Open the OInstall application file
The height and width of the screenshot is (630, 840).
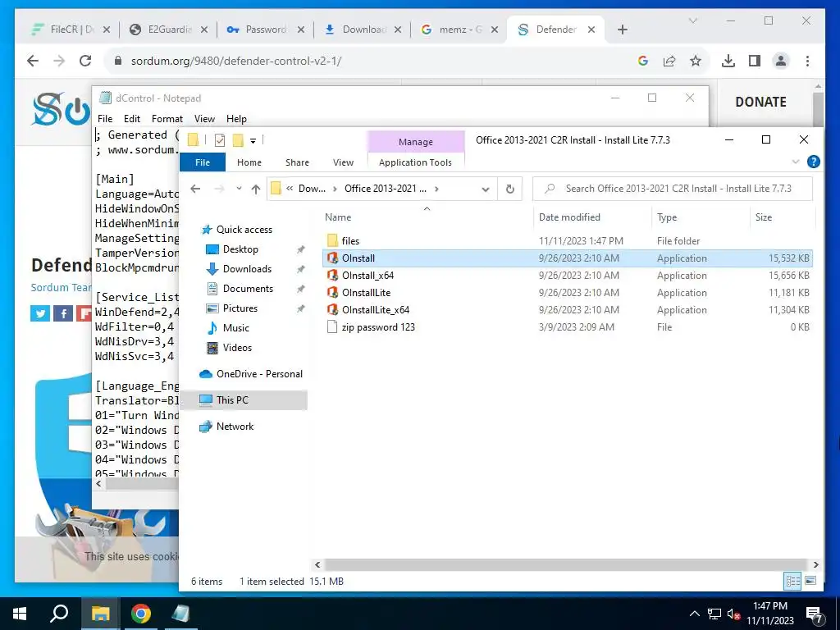[358, 258]
